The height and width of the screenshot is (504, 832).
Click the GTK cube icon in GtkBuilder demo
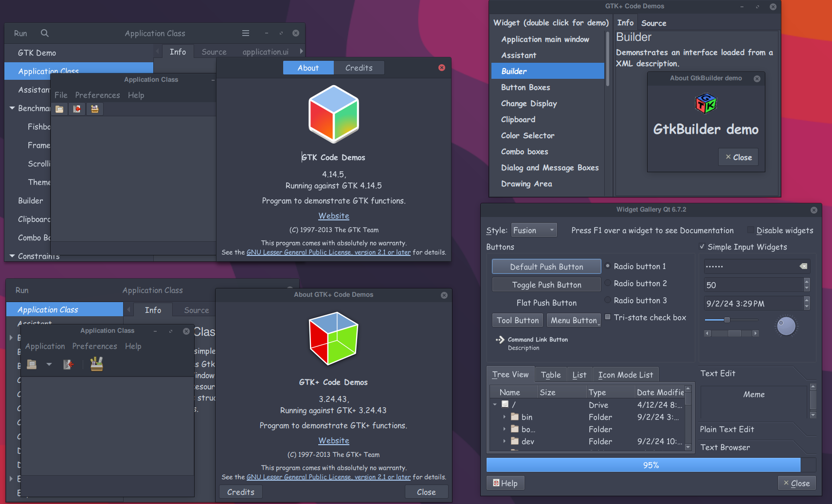706,104
